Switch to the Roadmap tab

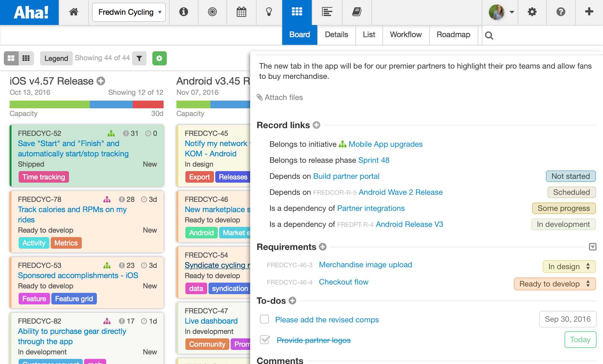(x=453, y=35)
